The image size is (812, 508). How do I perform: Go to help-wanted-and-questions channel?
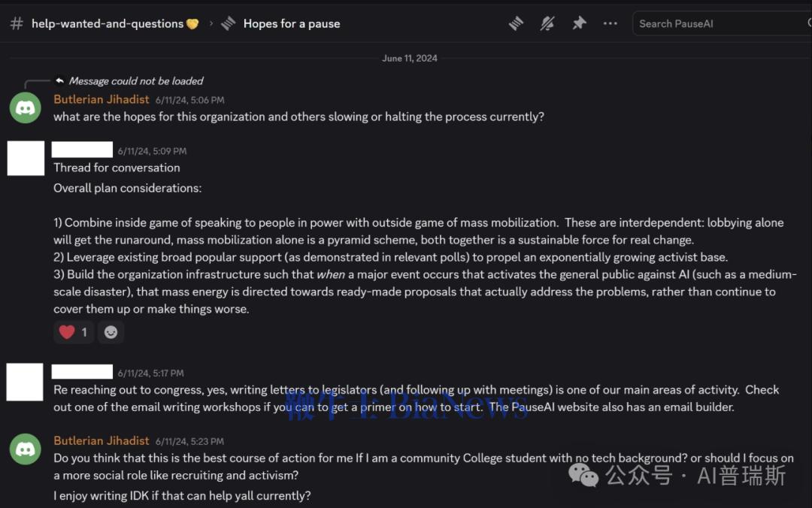tap(107, 23)
